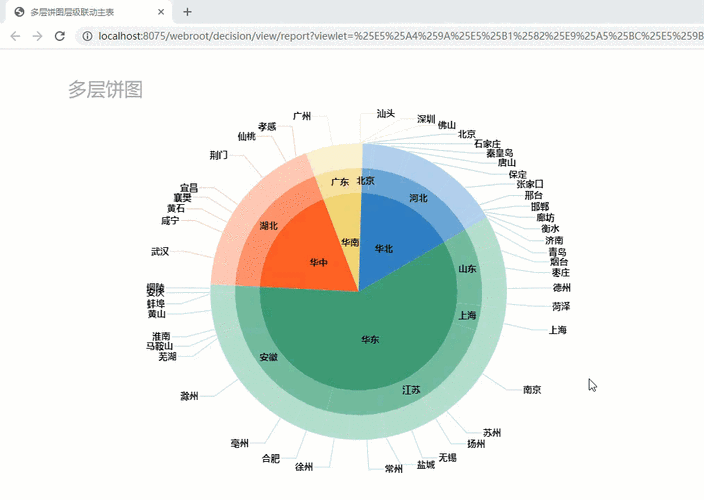This screenshot has height=500, width=704.
Task: Click the 青岛 city label
Action: (x=557, y=252)
